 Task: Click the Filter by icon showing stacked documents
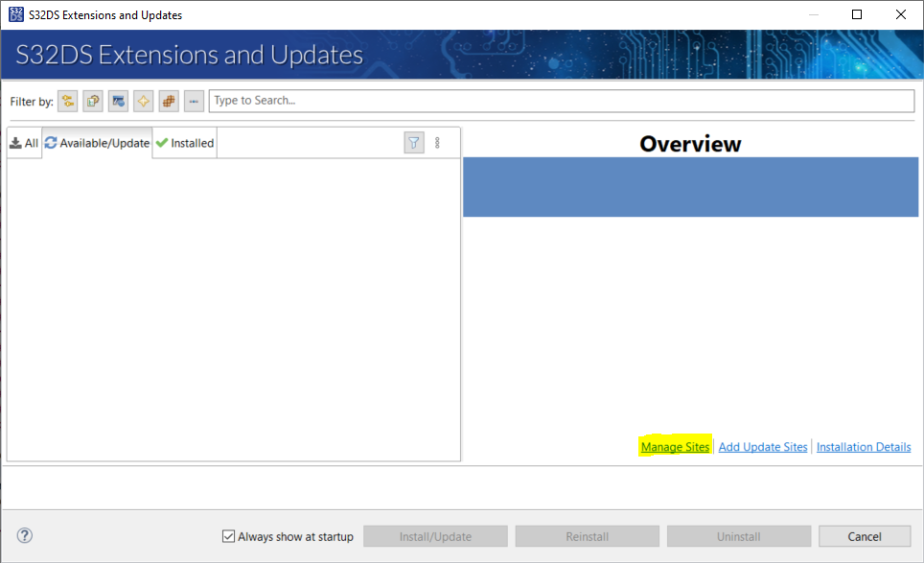[x=93, y=102]
